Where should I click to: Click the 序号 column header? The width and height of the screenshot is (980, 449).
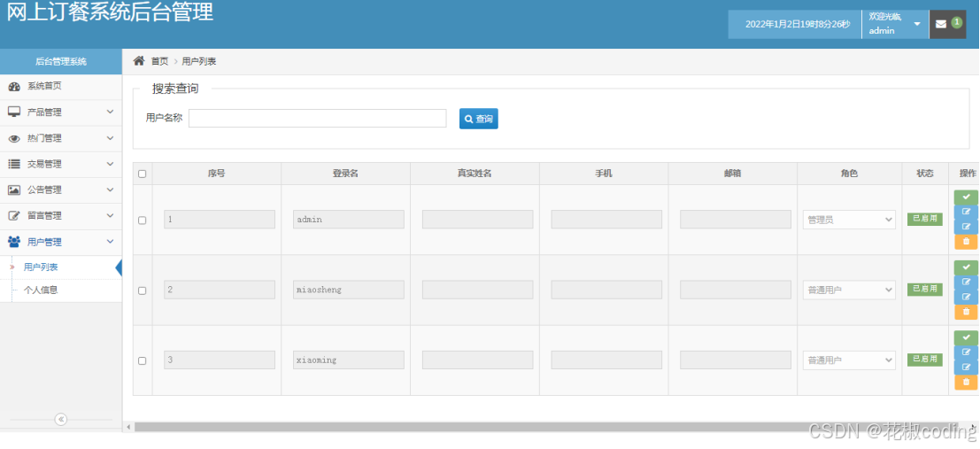tap(217, 174)
